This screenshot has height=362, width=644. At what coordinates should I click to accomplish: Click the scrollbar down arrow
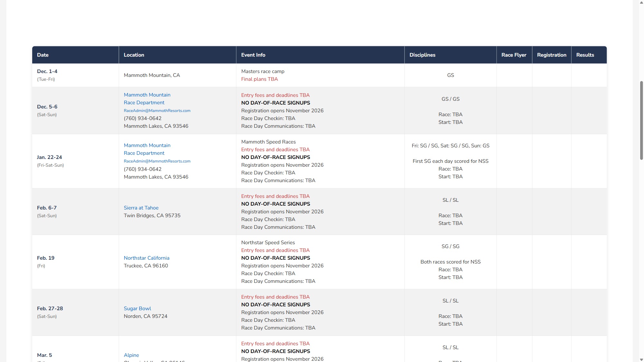tap(641, 359)
